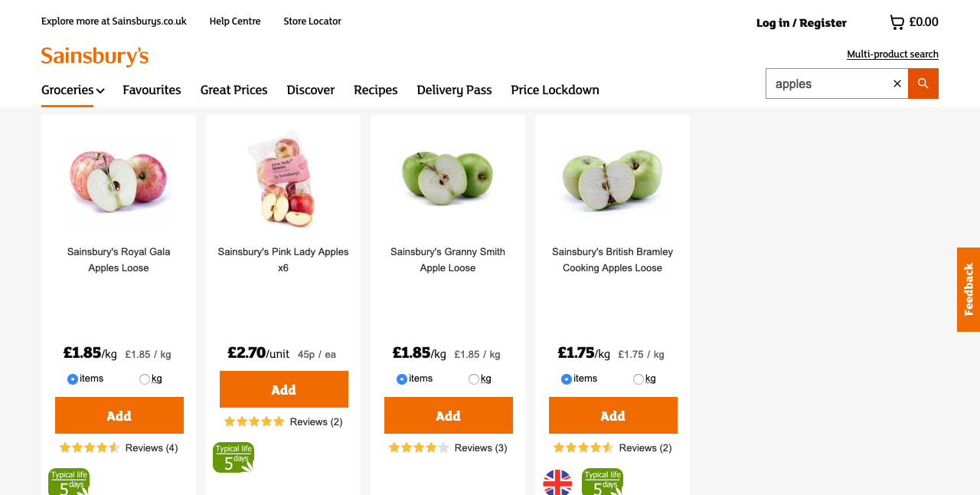Click the British flag icon on Bramley apples

pos(557,482)
